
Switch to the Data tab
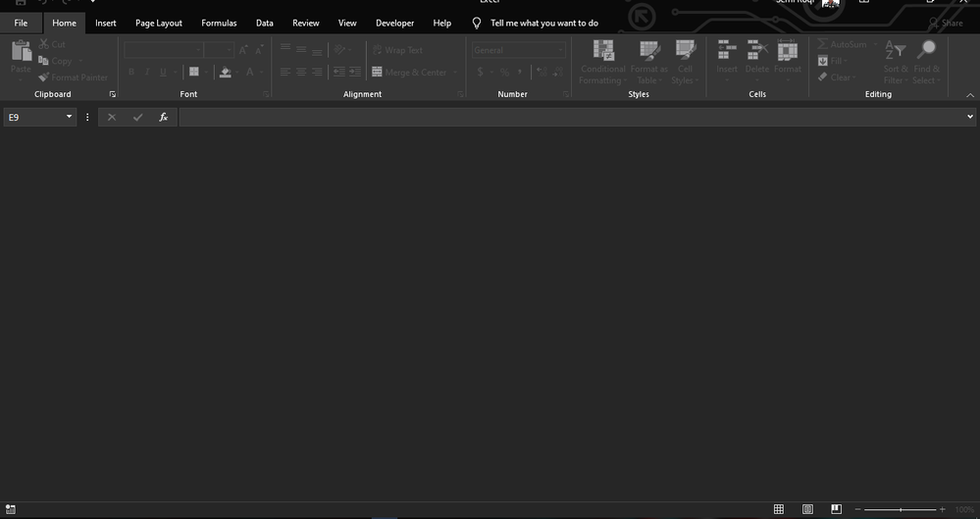click(265, 24)
